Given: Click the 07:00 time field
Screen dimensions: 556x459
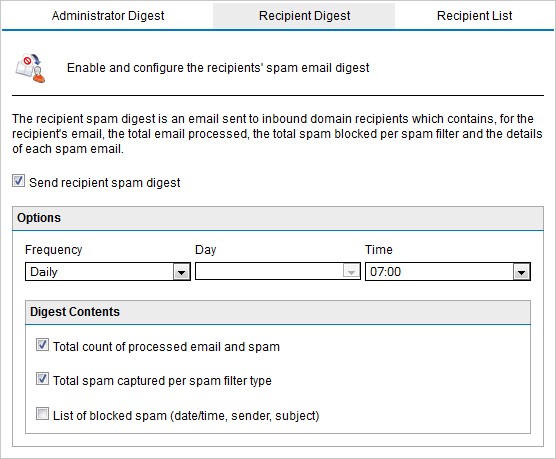Looking at the screenshot, I should pyautogui.click(x=448, y=272).
